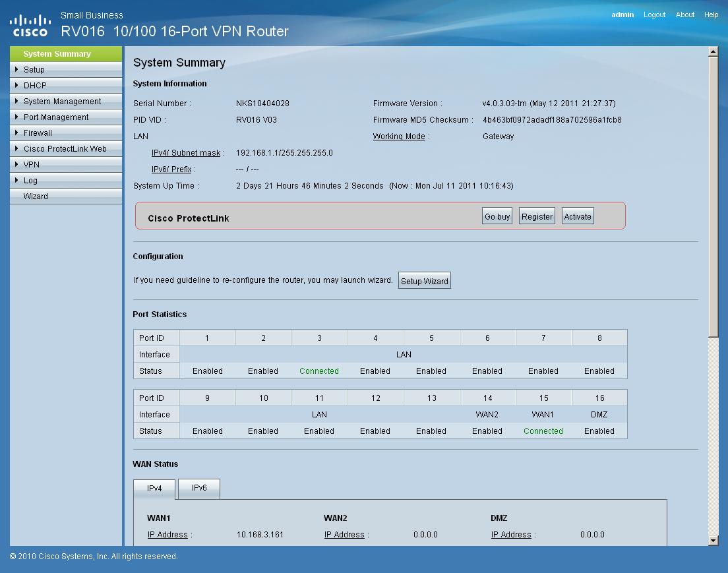The height and width of the screenshot is (573, 728).
Task: Open the Working Mode link
Action: click(x=399, y=136)
